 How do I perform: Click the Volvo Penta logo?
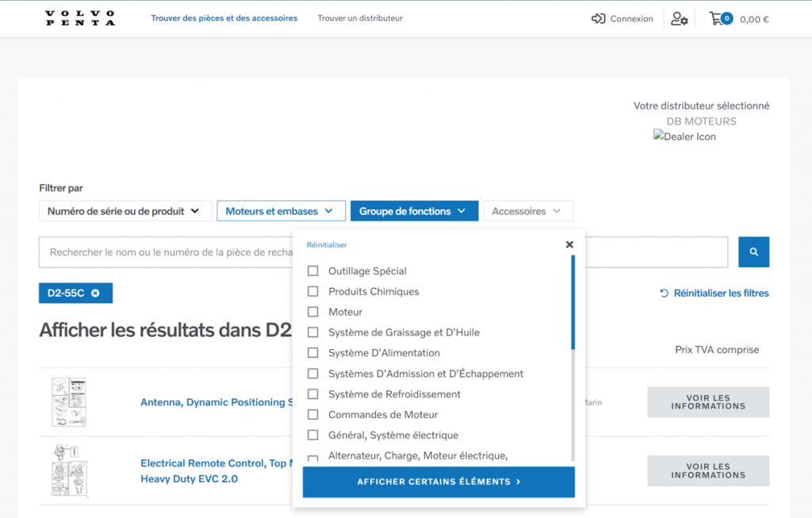(x=80, y=18)
